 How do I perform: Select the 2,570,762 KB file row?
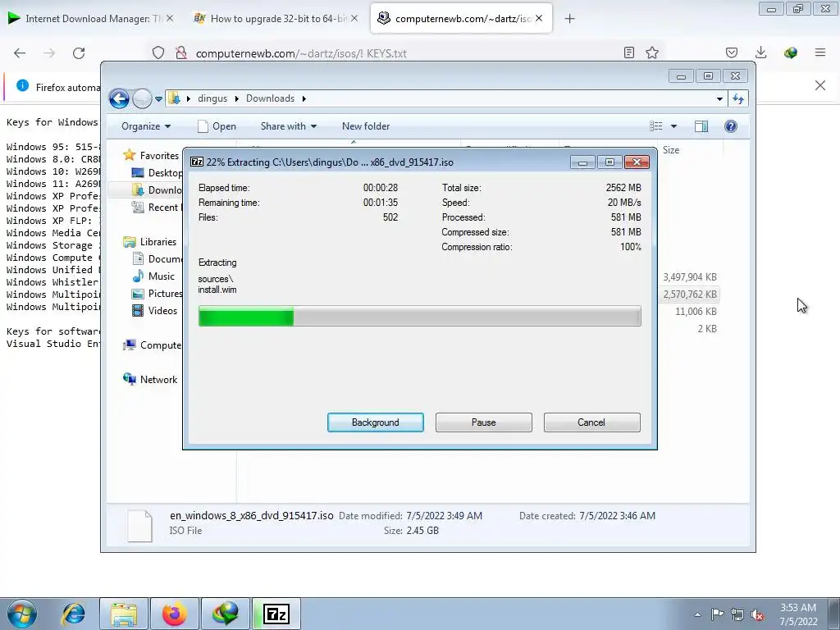pyautogui.click(x=689, y=294)
